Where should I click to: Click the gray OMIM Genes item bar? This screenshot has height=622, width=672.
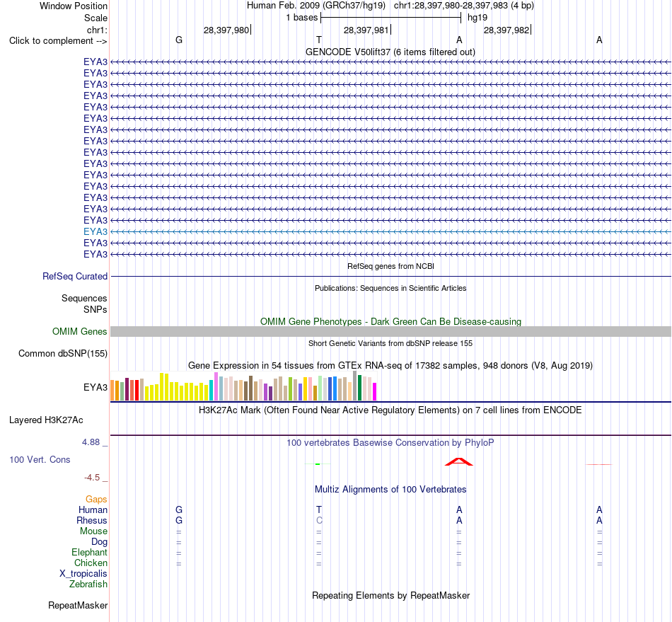391,331
